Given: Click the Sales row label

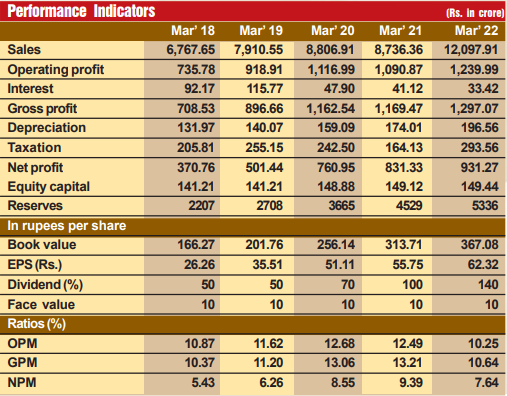Looking at the screenshot, I should coord(24,50).
